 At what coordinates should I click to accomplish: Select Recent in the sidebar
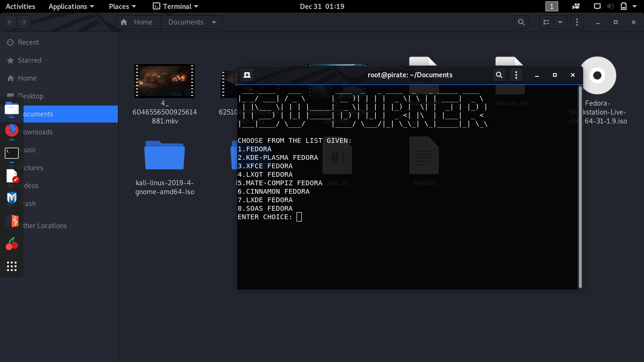click(x=59, y=42)
